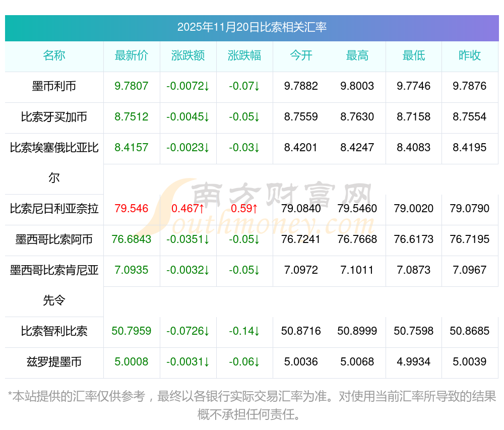
Task: Click the 墨西哥比索阿币 row name
Action: point(54,239)
